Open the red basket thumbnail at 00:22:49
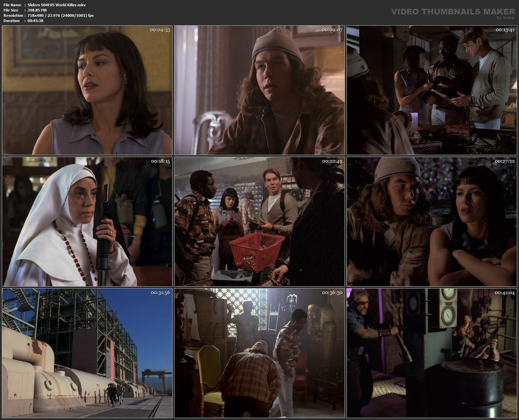 [x=259, y=222]
